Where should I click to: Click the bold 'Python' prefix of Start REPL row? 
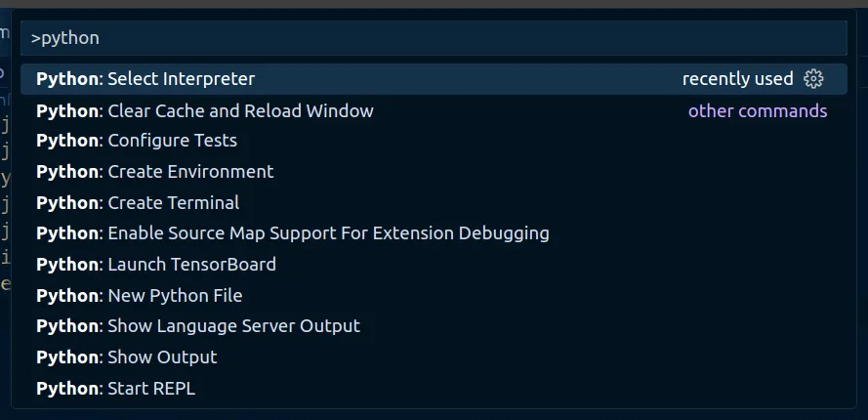pyautogui.click(x=67, y=389)
